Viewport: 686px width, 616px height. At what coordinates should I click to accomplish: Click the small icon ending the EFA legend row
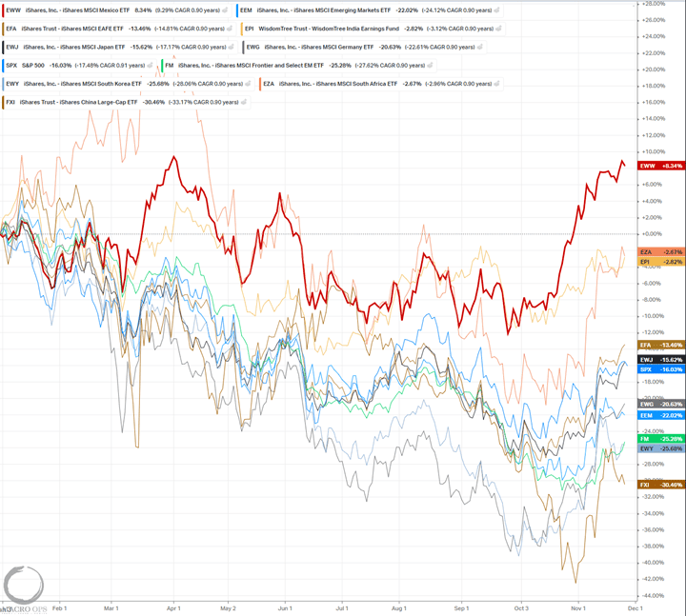pyautogui.click(x=230, y=29)
